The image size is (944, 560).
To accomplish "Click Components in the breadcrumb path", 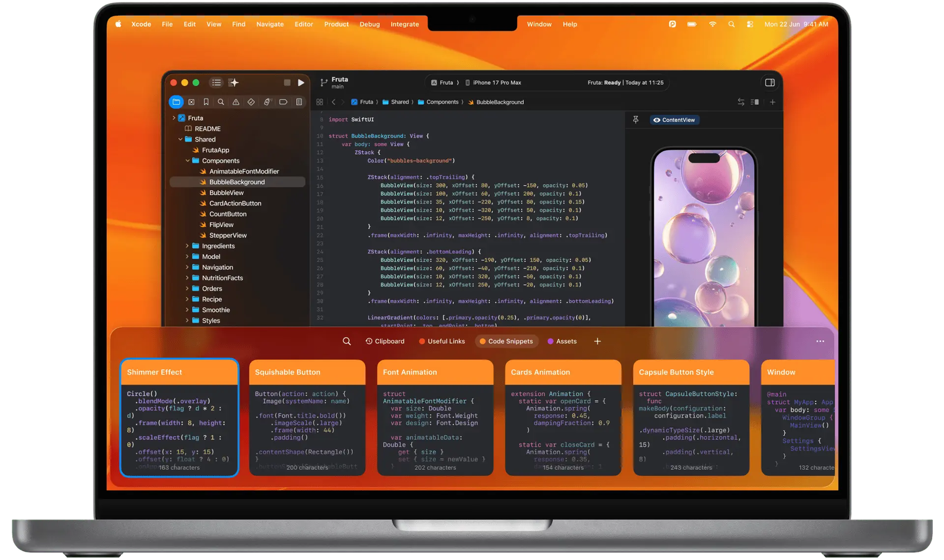I will click(x=438, y=102).
